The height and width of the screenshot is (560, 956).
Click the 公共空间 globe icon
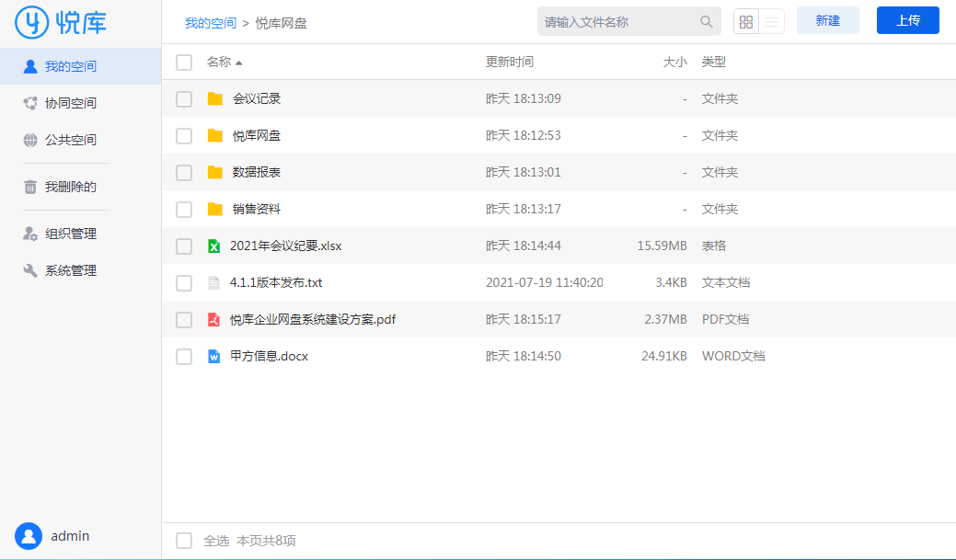[x=29, y=140]
